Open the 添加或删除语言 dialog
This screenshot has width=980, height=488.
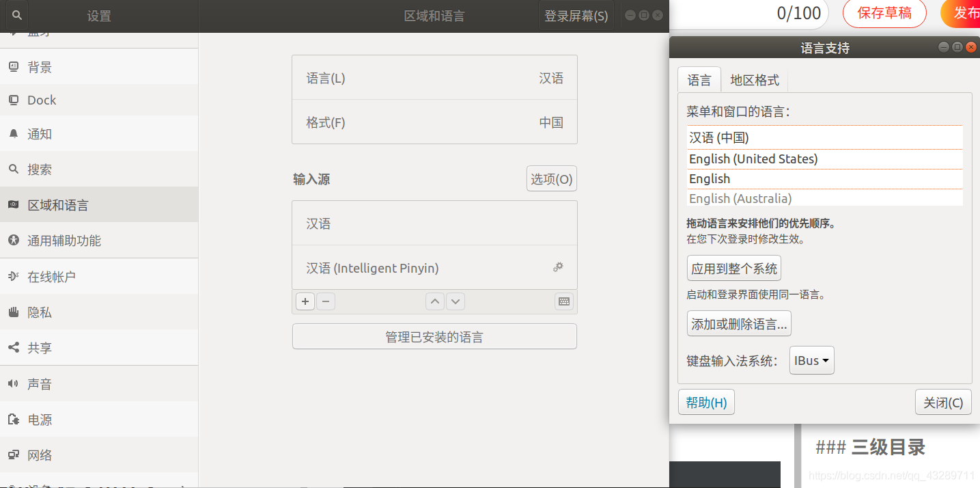click(x=739, y=323)
